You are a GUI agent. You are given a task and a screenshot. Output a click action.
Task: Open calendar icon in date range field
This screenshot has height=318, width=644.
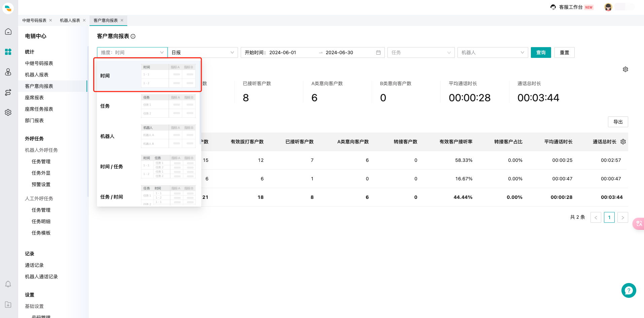(378, 52)
